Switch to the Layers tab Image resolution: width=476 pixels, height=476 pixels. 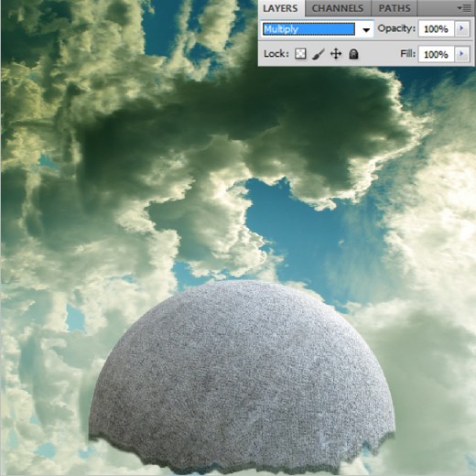(x=281, y=8)
